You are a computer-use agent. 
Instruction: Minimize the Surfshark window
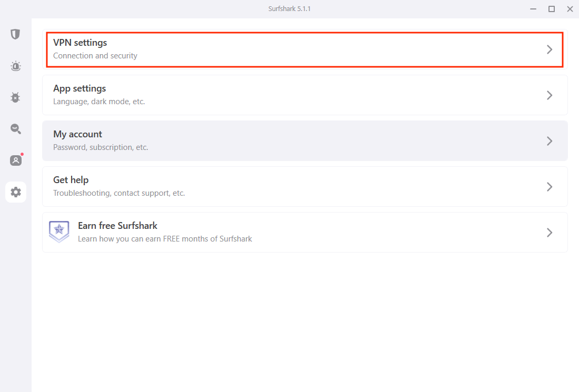coord(533,9)
